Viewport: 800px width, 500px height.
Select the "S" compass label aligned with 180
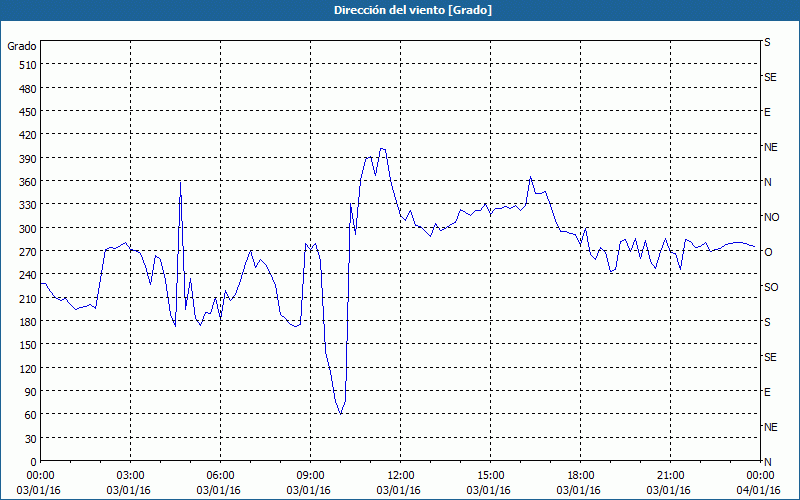pyautogui.click(x=767, y=322)
